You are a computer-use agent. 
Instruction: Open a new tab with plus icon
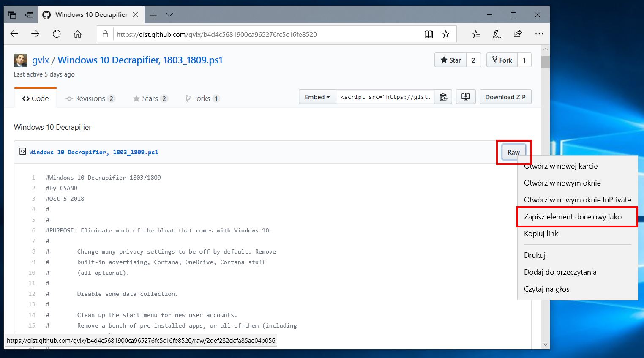pos(153,15)
